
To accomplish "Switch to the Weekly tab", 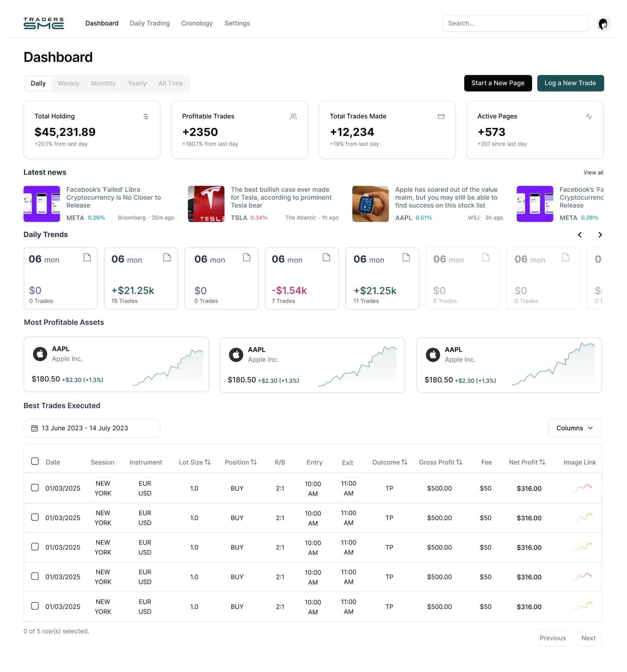I will (x=68, y=83).
